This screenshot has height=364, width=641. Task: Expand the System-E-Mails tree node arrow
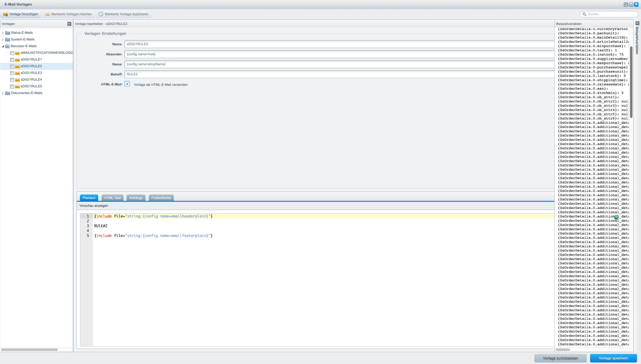[3, 39]
